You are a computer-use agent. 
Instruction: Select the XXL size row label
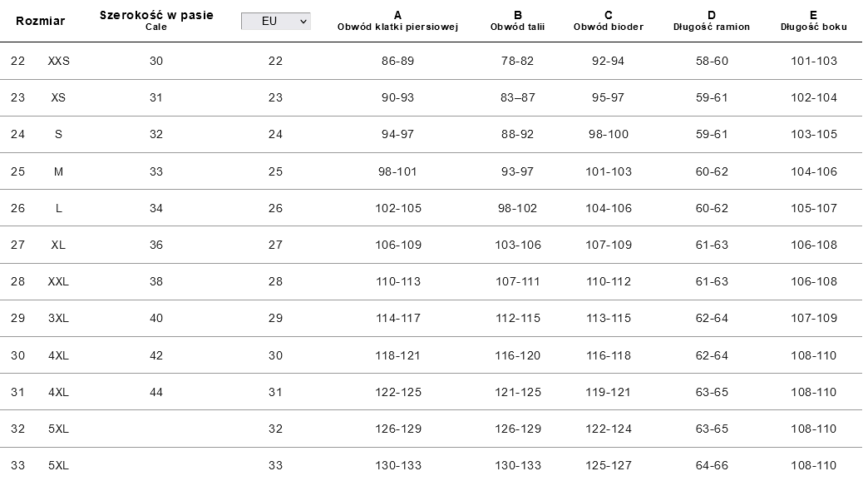click(58, 281)
